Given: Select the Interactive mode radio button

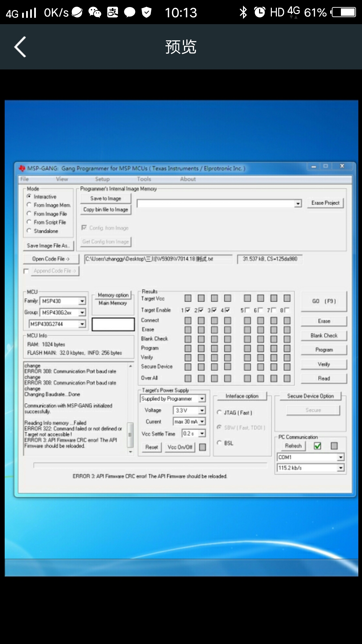Looking at the screenshot, I should click(x=29, y=197).
